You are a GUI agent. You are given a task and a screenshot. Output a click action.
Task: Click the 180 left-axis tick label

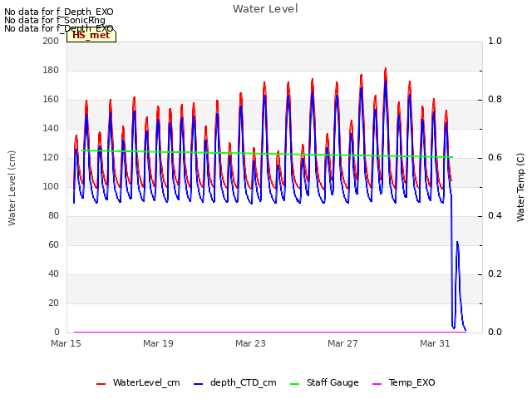[51, 70]
